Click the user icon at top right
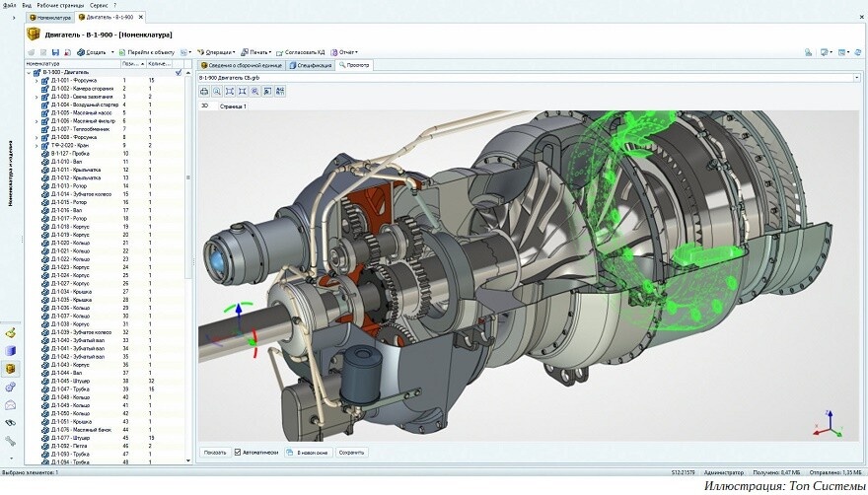 point(808,52)
